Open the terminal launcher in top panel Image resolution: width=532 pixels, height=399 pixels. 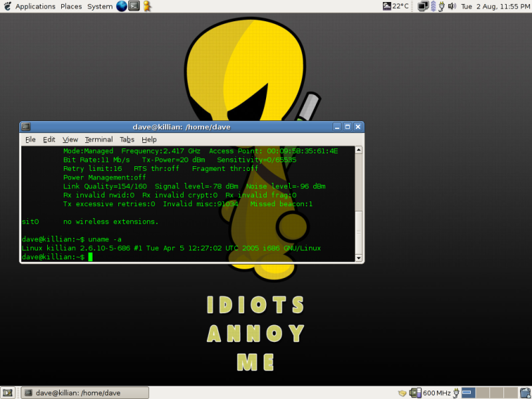(x=134, y=6)
